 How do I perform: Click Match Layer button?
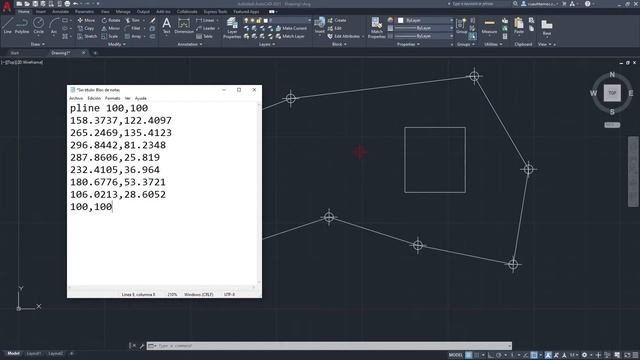(290, 36)
